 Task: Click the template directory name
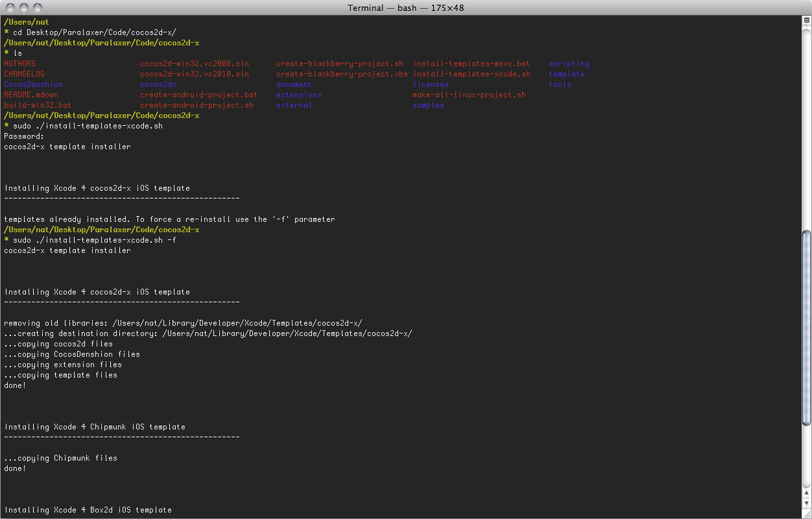coord(567,74)
